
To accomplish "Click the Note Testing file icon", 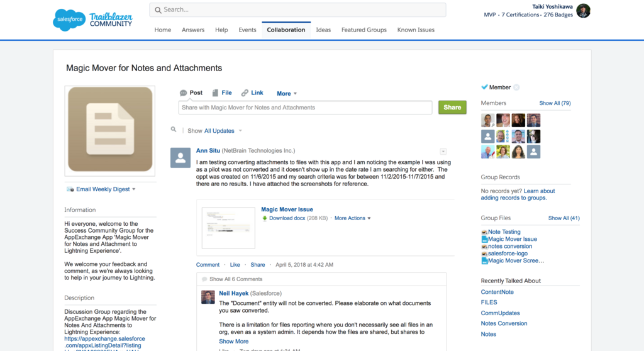I will click(x=484, y=232).
